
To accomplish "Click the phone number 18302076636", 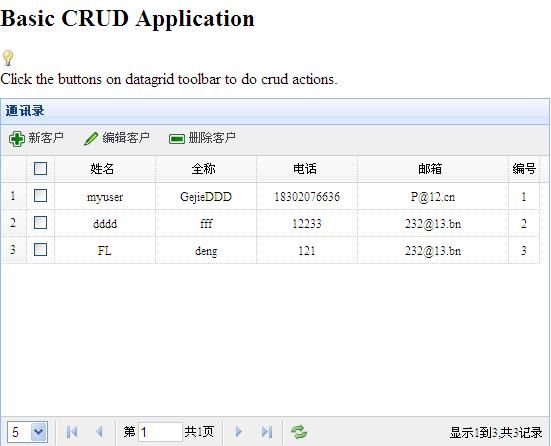I will 307,196.
